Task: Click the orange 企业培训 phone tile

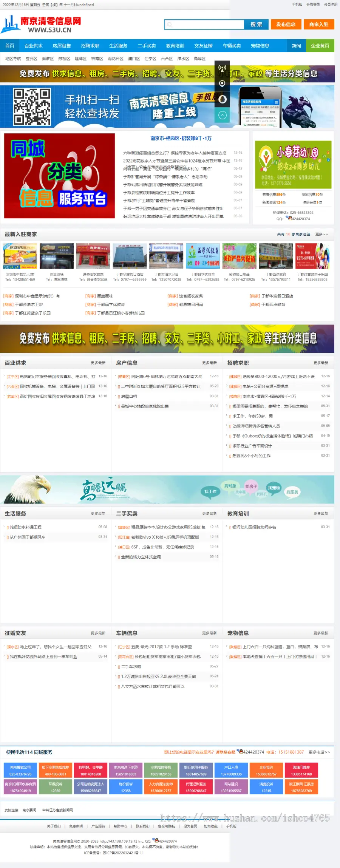Action: click(x=266, y=770)
